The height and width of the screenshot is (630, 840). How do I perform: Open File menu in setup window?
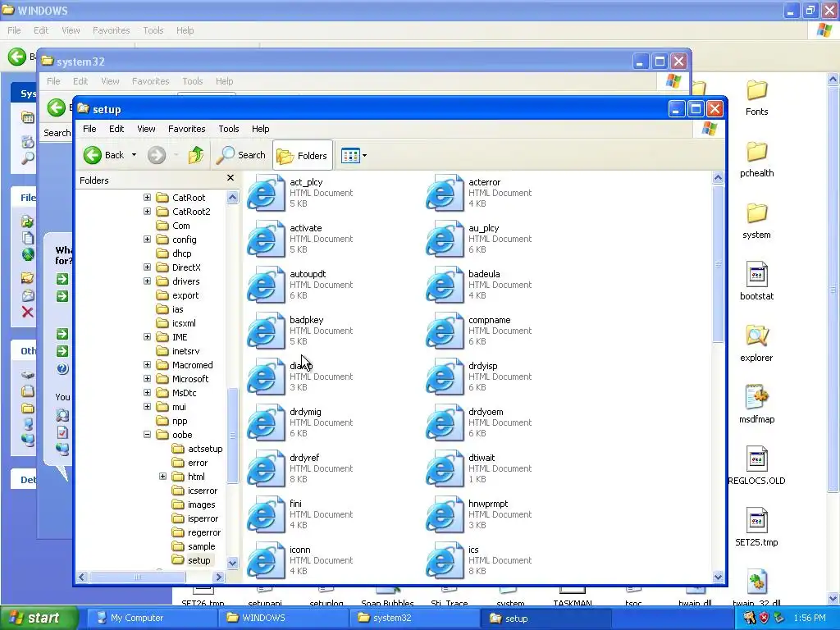click(x=89, y=129)
